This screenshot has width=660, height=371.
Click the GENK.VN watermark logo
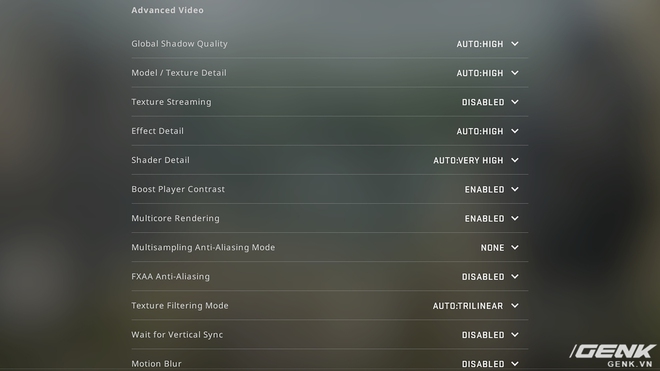click(x=612, y=356)
